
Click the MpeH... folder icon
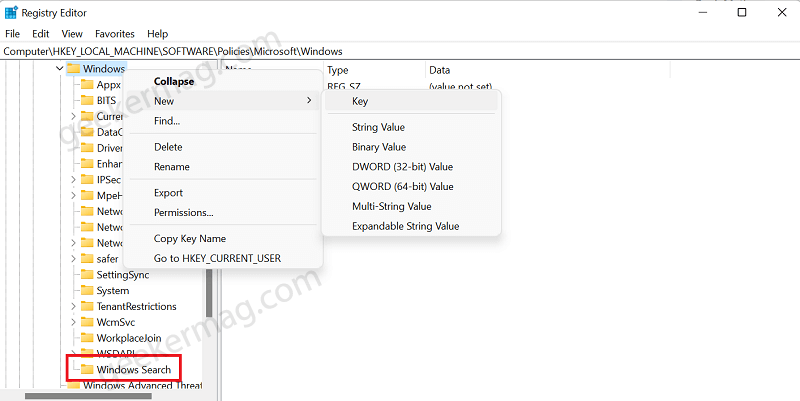pos(87,195)
